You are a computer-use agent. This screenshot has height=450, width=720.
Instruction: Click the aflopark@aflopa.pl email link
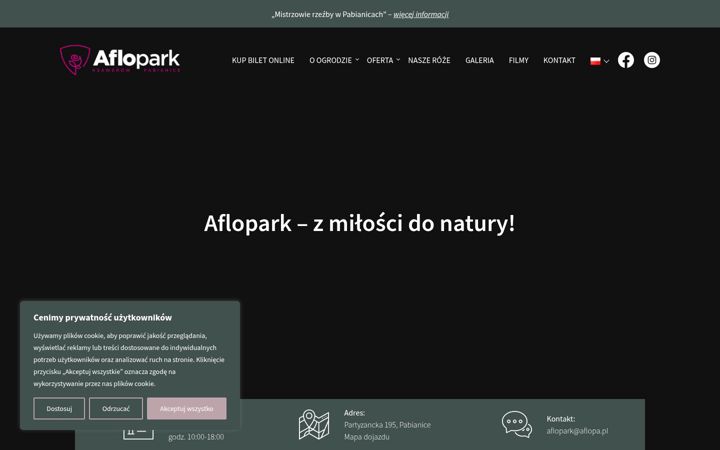[577, 431]
